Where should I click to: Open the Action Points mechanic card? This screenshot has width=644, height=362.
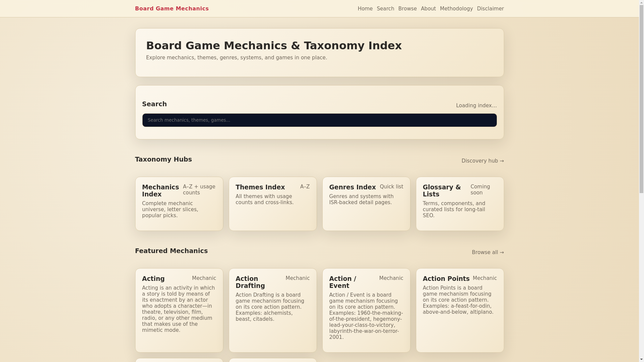(x=460, y=310)
